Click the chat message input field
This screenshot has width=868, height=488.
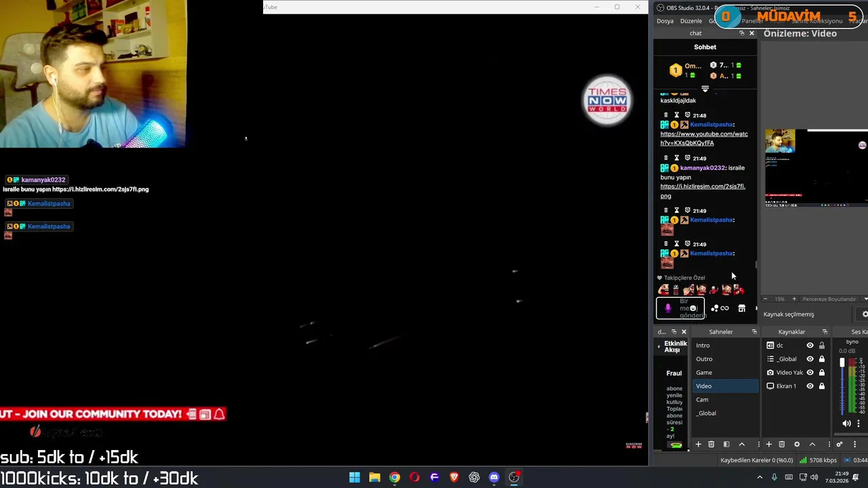[680, 308]
